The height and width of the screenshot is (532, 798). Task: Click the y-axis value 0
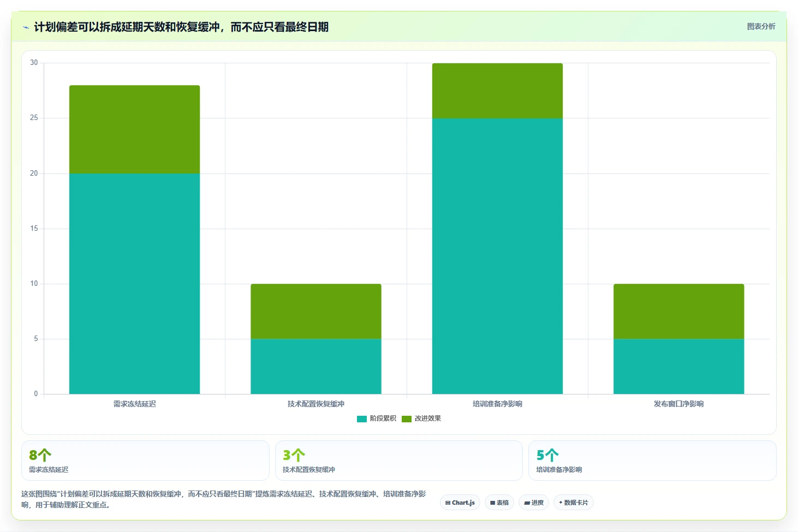point(36,394)
